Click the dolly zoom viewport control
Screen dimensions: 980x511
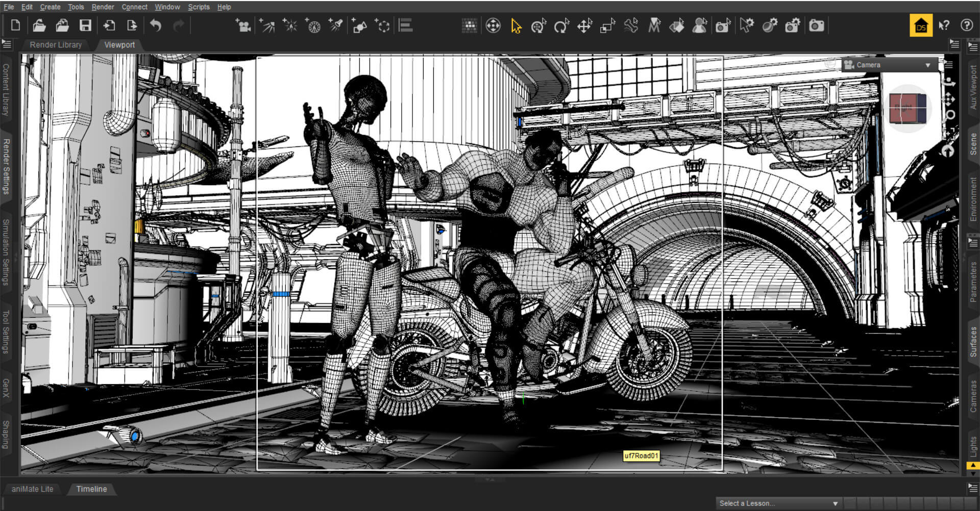click(x=949, y=115)
